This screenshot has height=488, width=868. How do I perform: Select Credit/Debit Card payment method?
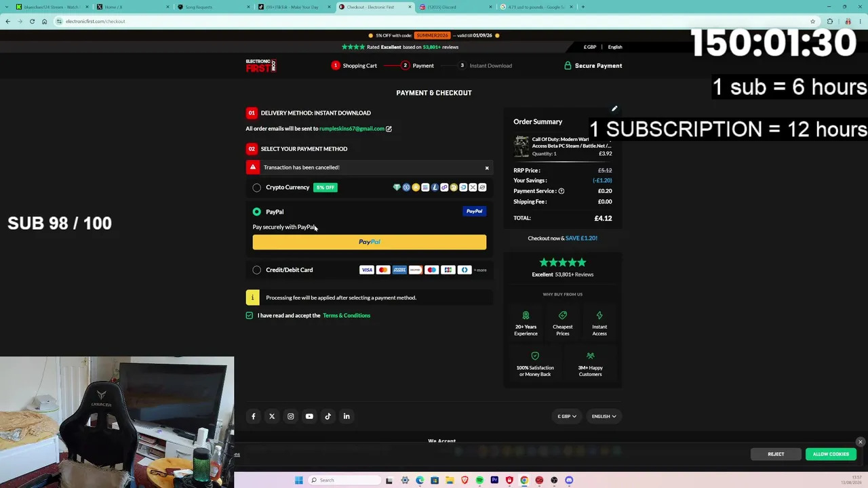(x=257, y=270)
